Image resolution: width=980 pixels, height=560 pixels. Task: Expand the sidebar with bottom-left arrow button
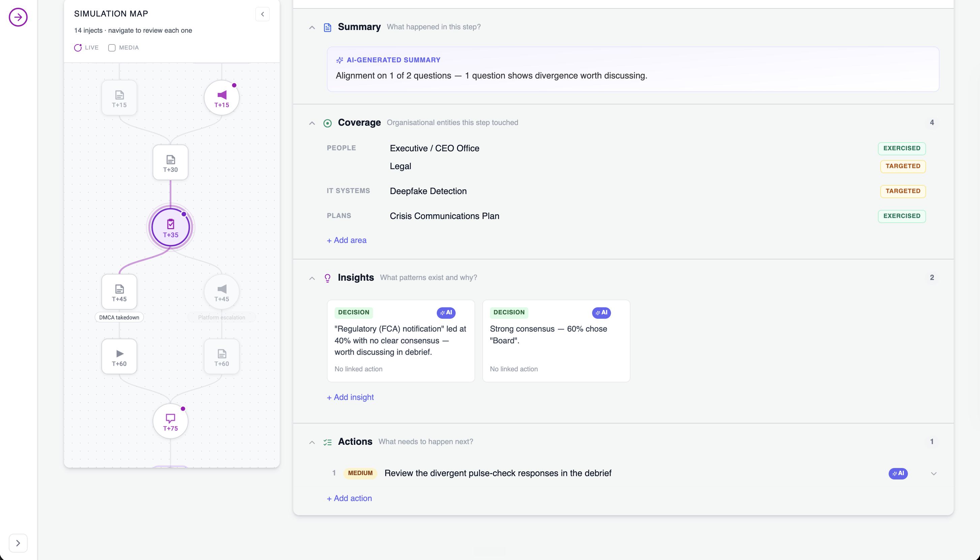[18, 543]
